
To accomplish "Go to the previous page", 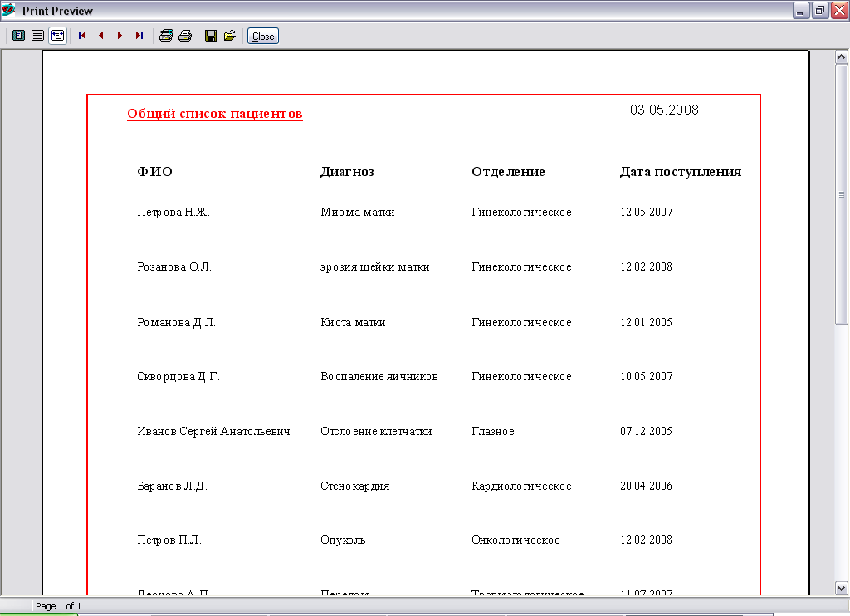I will (x=100, y=36).
